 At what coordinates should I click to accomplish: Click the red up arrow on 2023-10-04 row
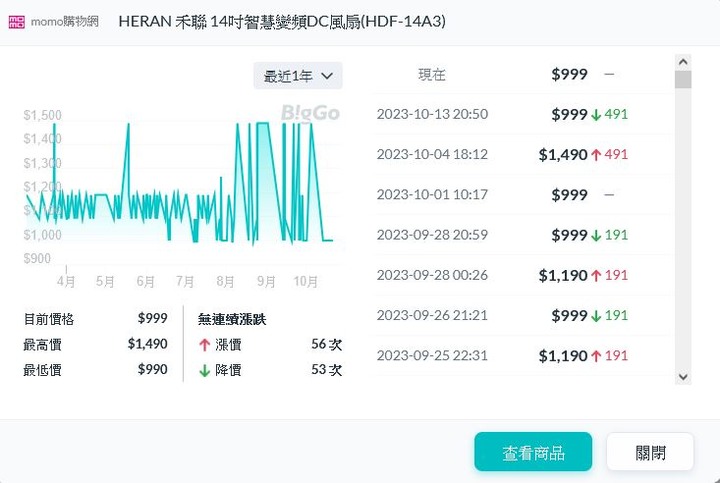pos(596,155)
